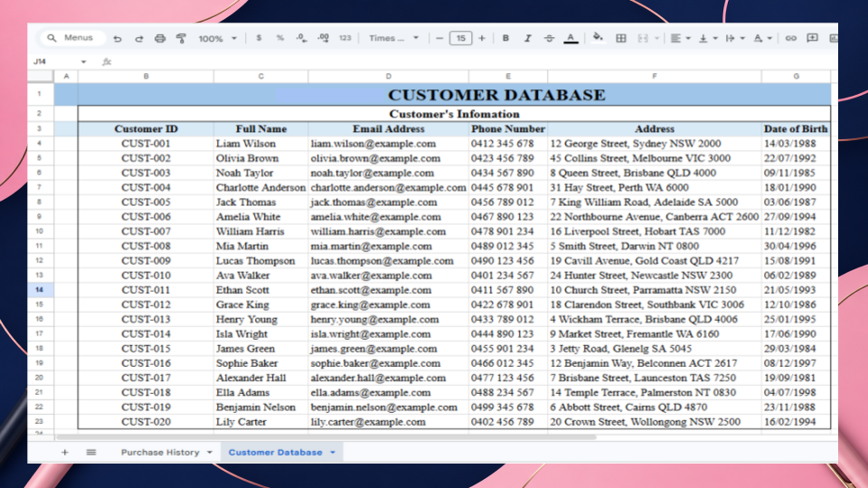This screenshot has height=488, width=868.
Task: Add a new sheet with plus button
Action: click(65, 452)
